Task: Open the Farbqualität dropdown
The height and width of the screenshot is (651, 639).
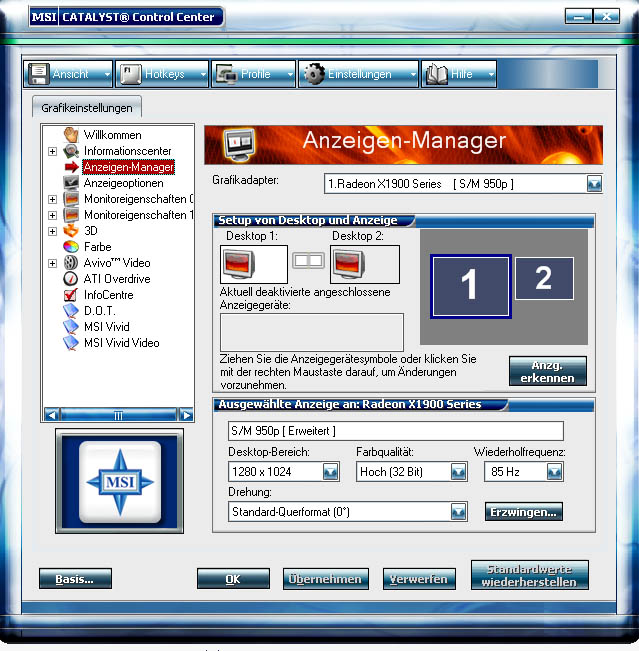Action: click(x=458, y=472)
